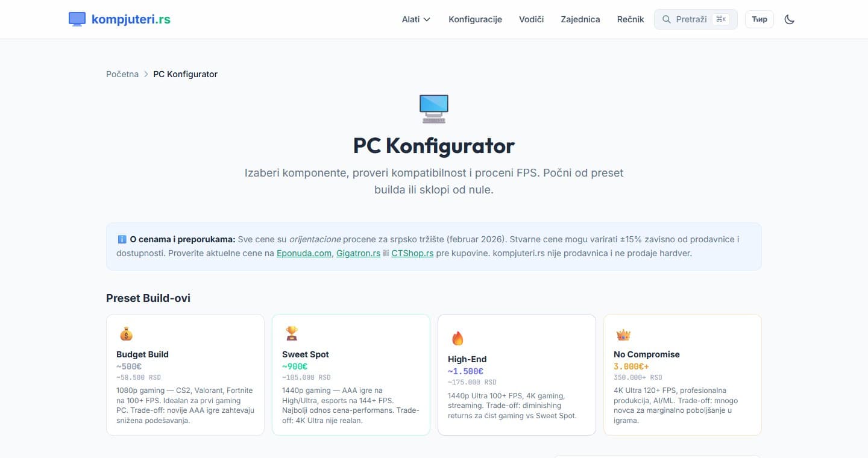This screenshot has height=458, width=868.
Task: Click the ~500€ price text
Action: (129, 366)
